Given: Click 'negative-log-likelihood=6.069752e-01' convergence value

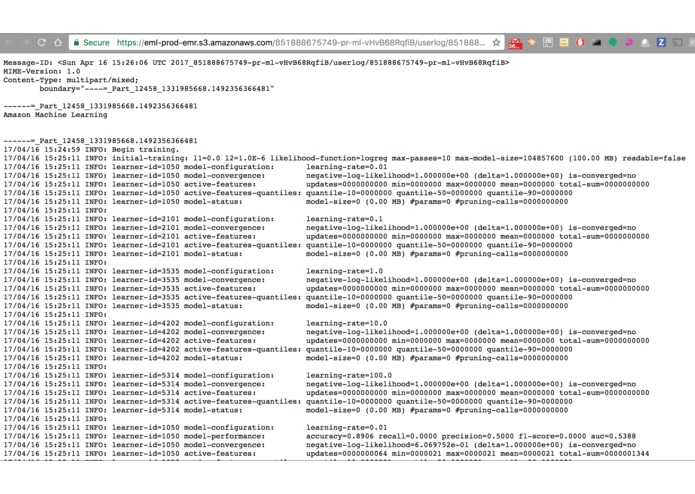Looking at the screenshot, I should 387,445.
